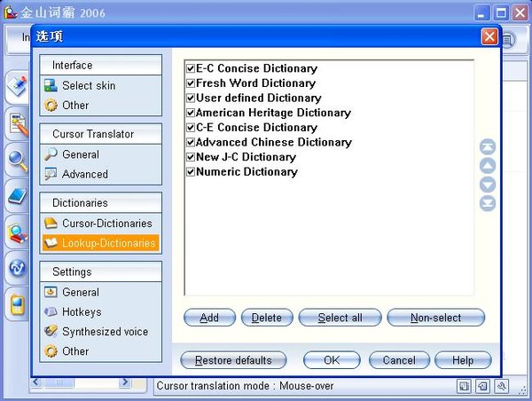Click the move-to-top arrow icon
This screenshot has width=532, height=401.
coord(487,147)
